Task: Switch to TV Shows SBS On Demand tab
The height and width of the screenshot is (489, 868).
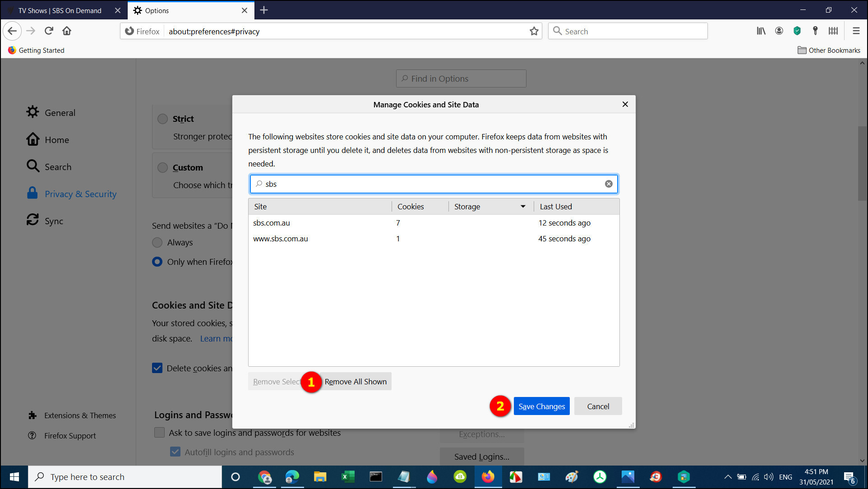Action: tap(60, 10)
